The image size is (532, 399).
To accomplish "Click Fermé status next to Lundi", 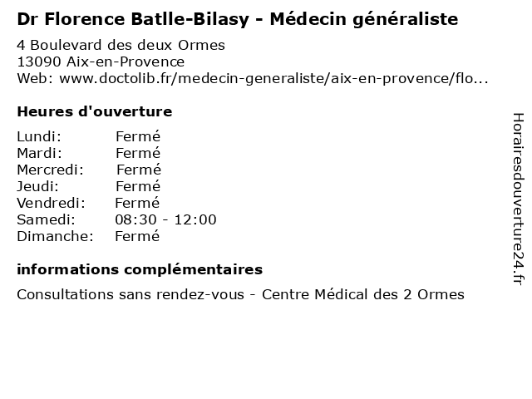I will (138, 136).
